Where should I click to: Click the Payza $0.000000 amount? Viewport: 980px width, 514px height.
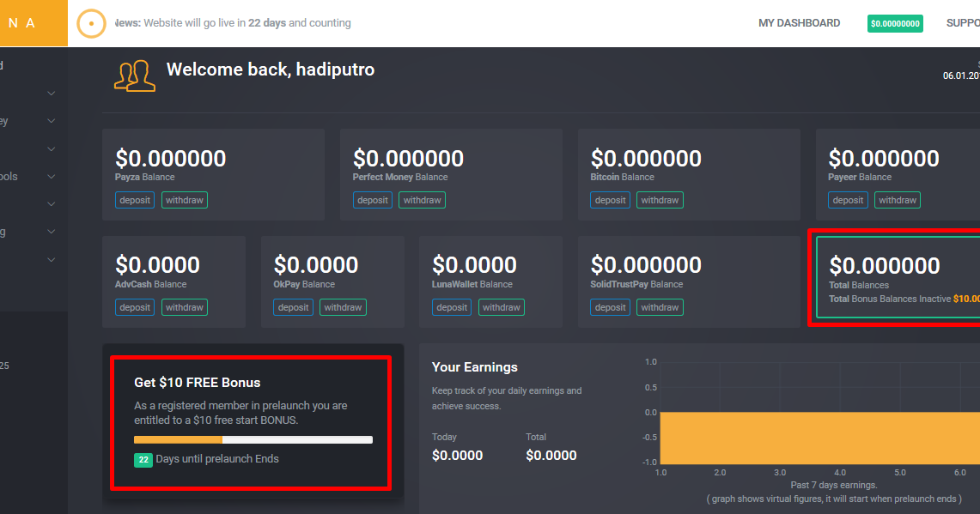click(171, 158)
